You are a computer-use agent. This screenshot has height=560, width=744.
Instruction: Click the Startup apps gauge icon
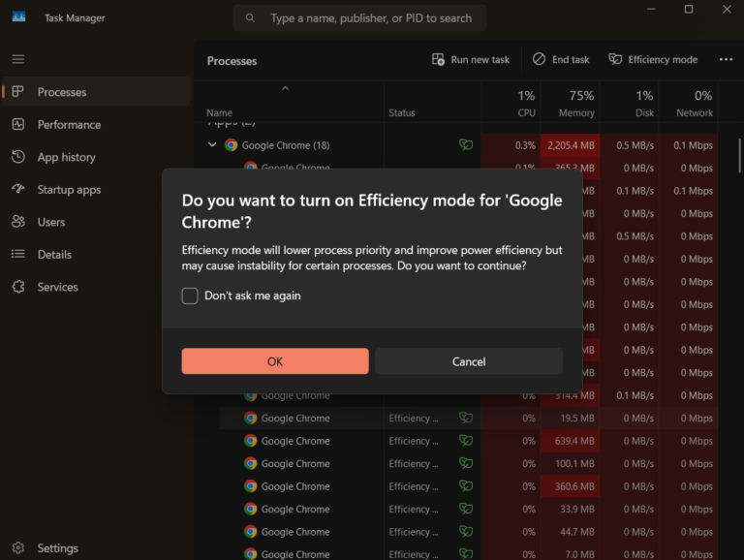tap(18, 189)
